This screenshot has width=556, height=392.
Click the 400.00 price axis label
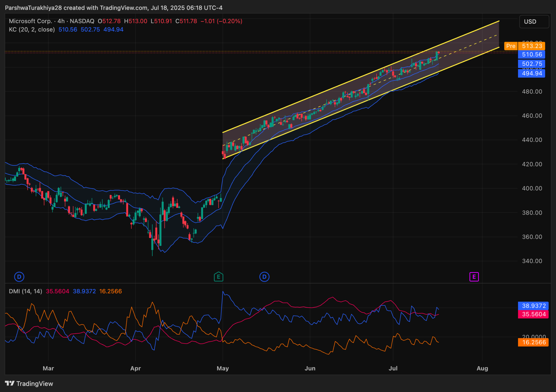tap(532, 189)
